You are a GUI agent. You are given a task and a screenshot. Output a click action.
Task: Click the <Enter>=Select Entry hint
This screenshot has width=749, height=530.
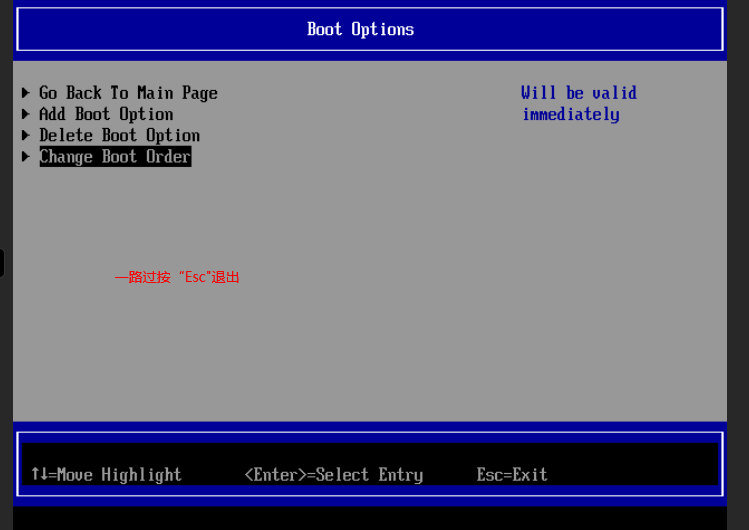(x=333, y=475)
